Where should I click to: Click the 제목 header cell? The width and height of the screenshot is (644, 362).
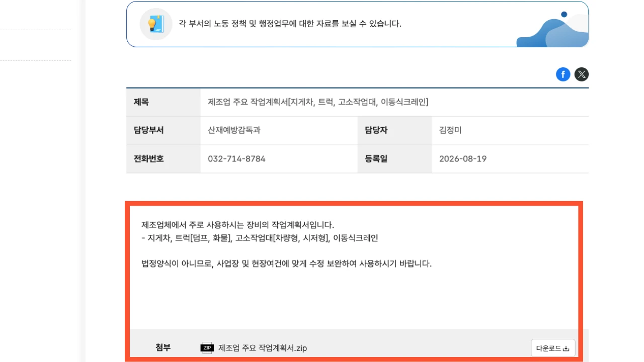tap(164, 102)
